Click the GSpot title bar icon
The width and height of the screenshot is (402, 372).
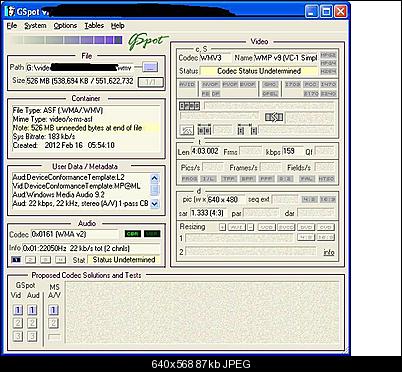[11, 12]
